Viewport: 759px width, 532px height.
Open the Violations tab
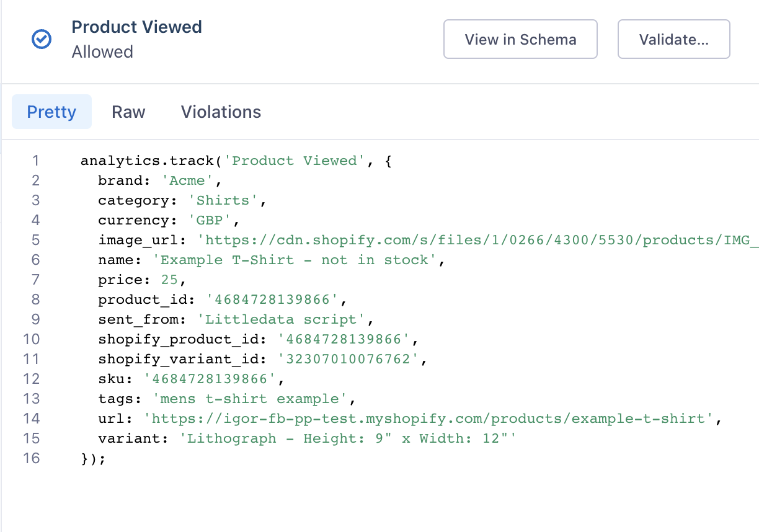[x=221, y=112]
